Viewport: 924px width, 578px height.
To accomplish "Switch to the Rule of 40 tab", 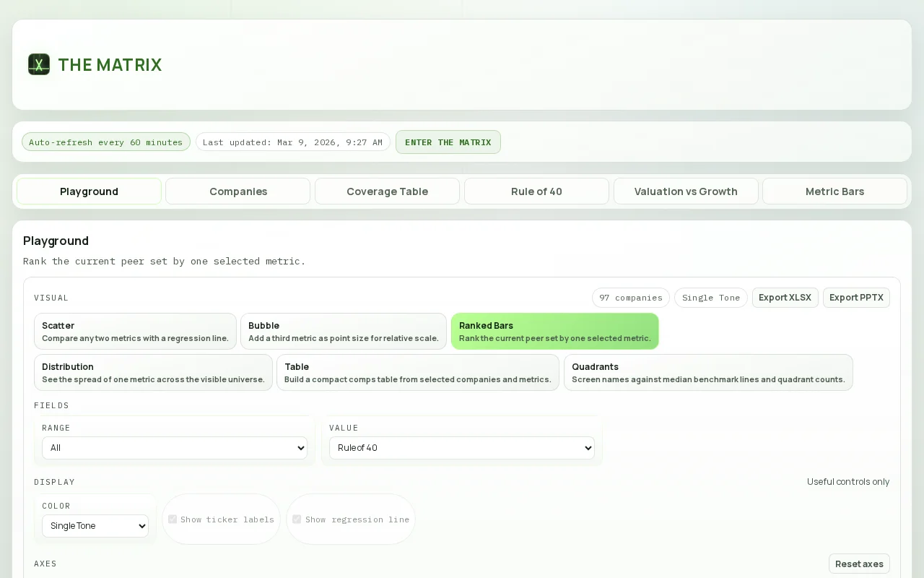I will point(536,191).
